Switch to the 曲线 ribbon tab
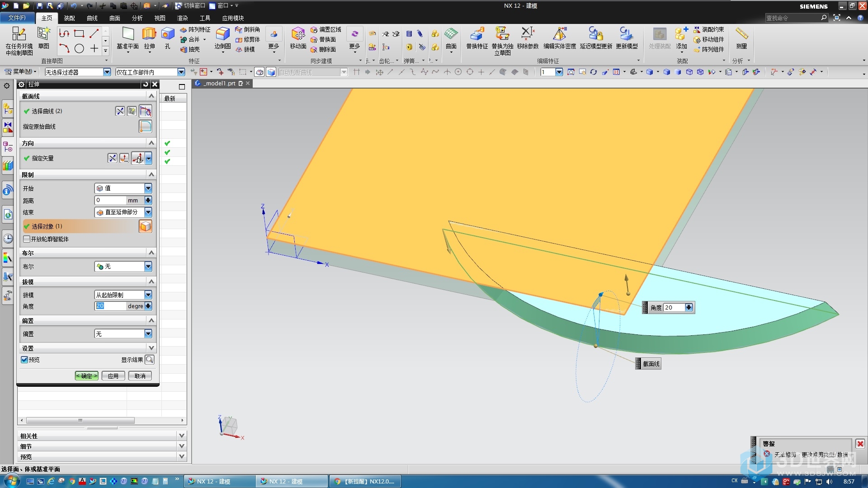The image size is (868, 488). click(92, 18)
